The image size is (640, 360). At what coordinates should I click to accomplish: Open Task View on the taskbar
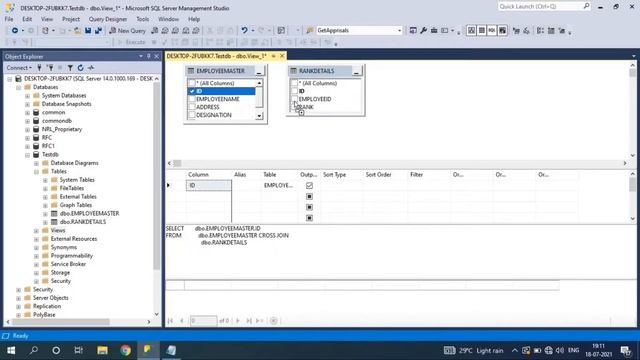(x=78, y=350)
